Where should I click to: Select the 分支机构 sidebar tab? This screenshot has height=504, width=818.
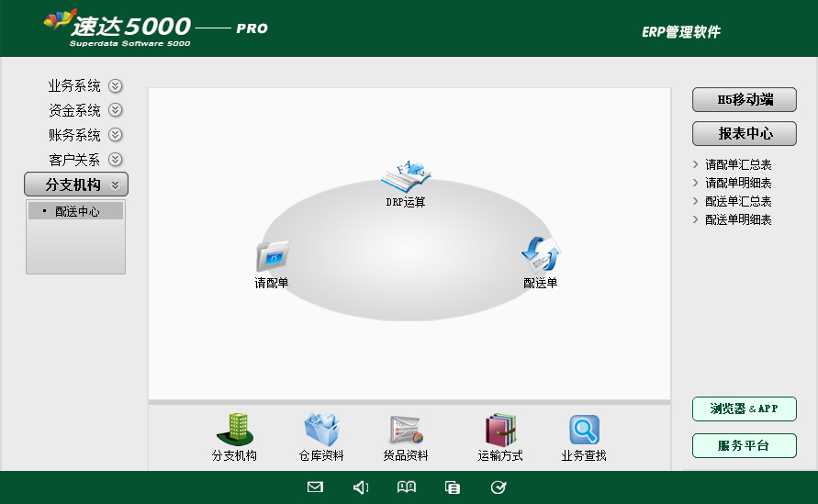tap(76, 185)
